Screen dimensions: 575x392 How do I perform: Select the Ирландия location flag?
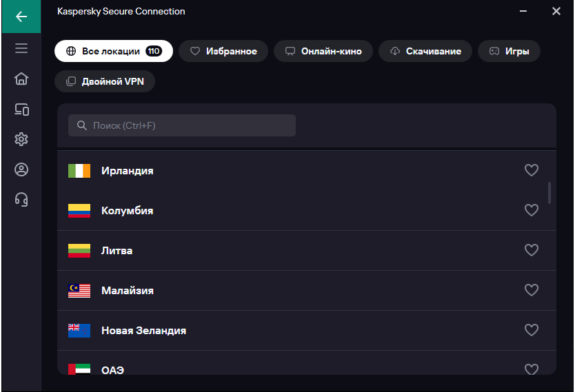[79, 171]
